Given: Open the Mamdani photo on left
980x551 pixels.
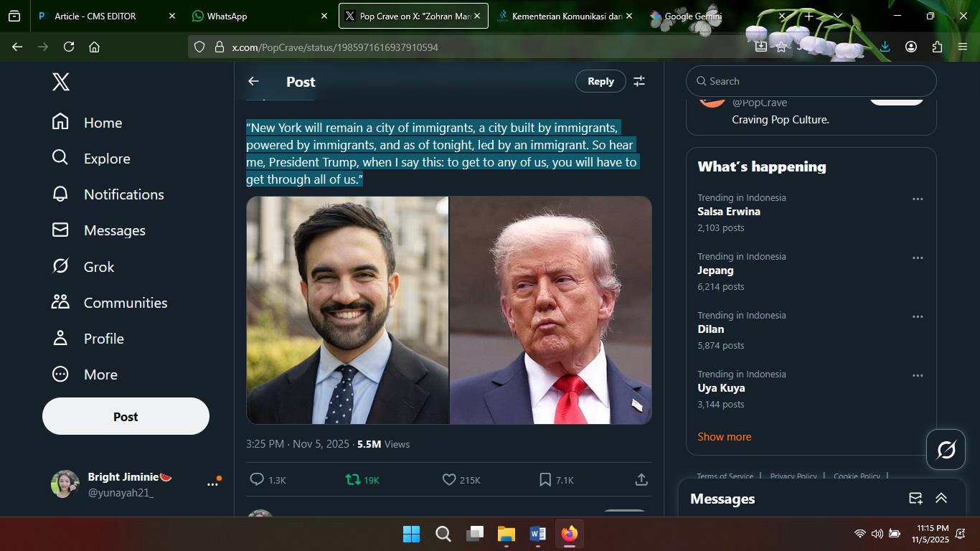Looking at the screenshot, I should [x=347, y=310].
